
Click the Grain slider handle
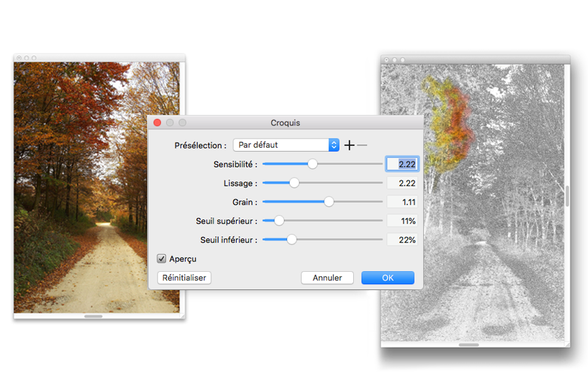[329, 202]
